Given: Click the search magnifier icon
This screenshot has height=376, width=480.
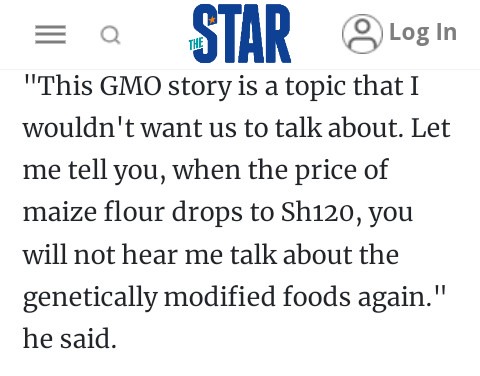Looking at the screenshot, I should tap(110, 35).
